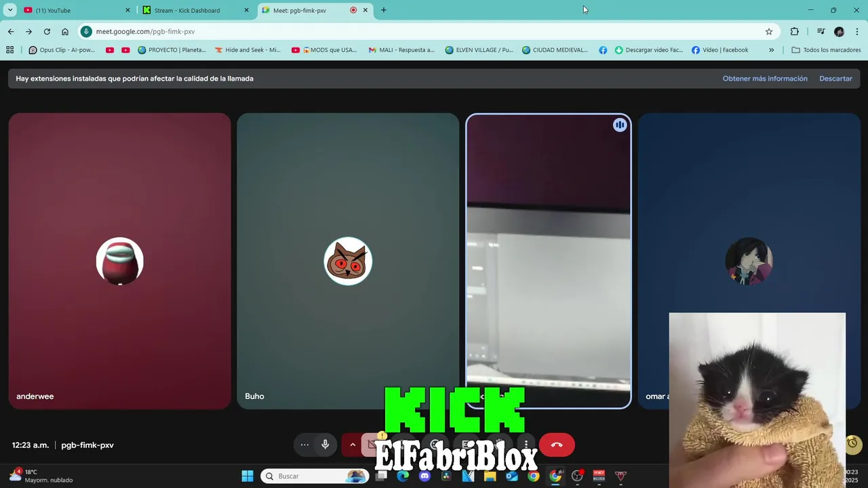The height and width of the screenshot is (488, 868).
Task: Open the Extensions puzzle menu
Action: (795, 31)
